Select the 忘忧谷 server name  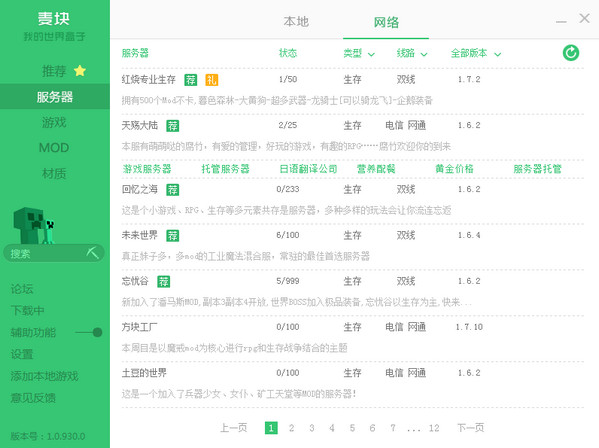click(135, 281)
